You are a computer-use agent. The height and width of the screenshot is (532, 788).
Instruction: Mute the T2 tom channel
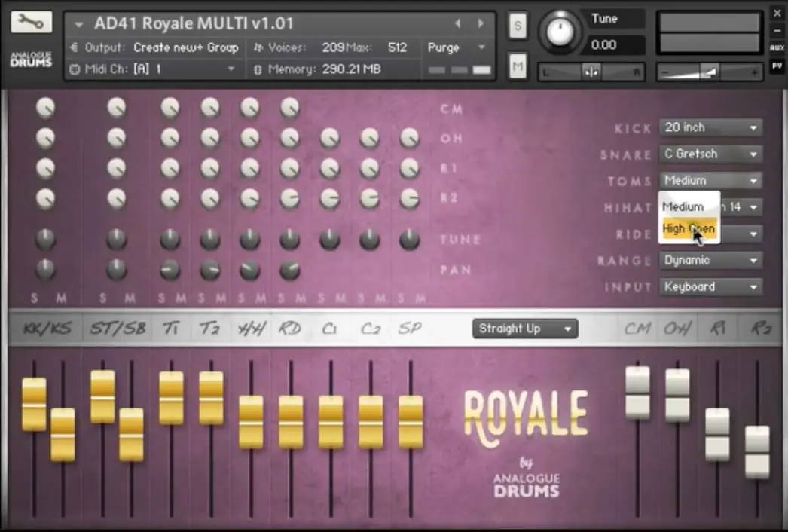(x=221, y=298)
